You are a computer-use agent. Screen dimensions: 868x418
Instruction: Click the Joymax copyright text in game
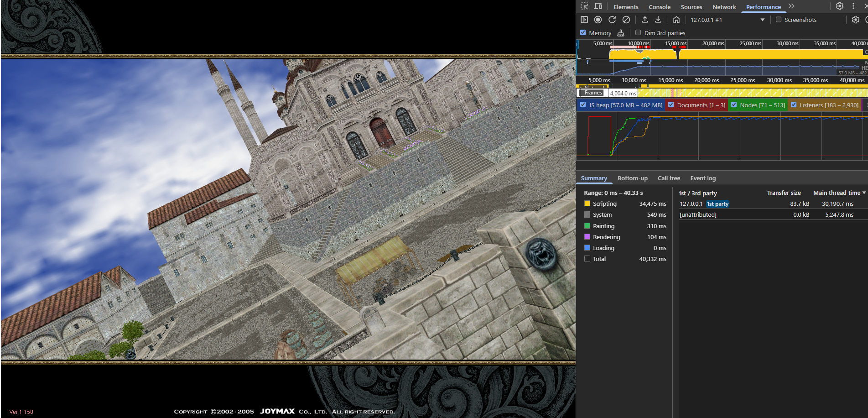pos(284,412)
